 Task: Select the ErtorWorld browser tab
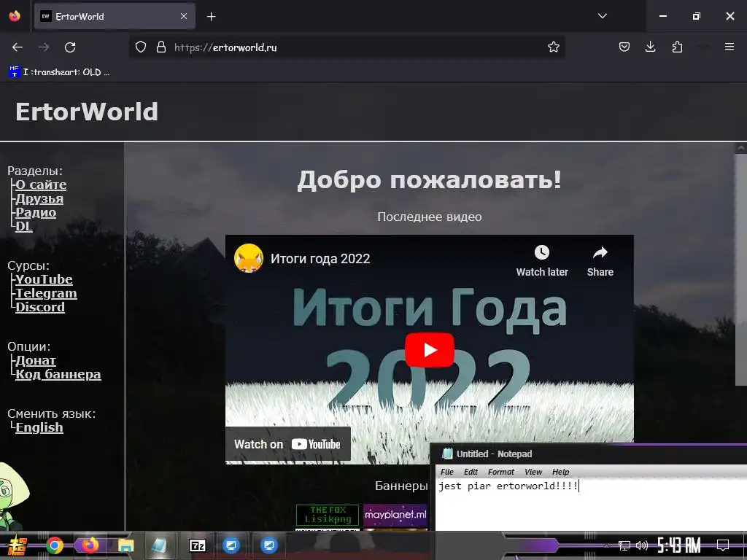click(x=115, y=16)
